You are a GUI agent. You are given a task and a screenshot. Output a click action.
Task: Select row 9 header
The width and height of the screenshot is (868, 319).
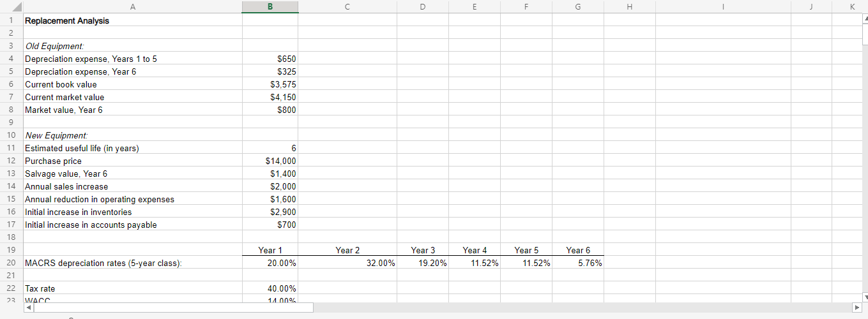tap(11, 122)
